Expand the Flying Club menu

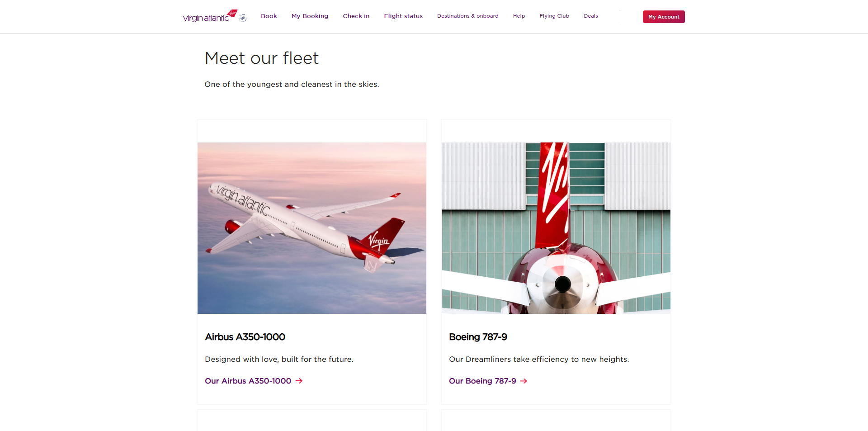point(554,16)
